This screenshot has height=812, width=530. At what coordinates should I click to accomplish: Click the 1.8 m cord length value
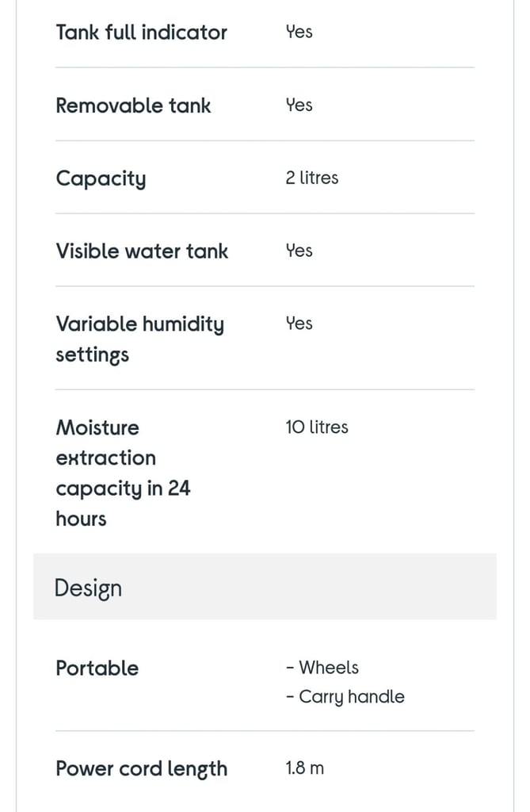304,768
